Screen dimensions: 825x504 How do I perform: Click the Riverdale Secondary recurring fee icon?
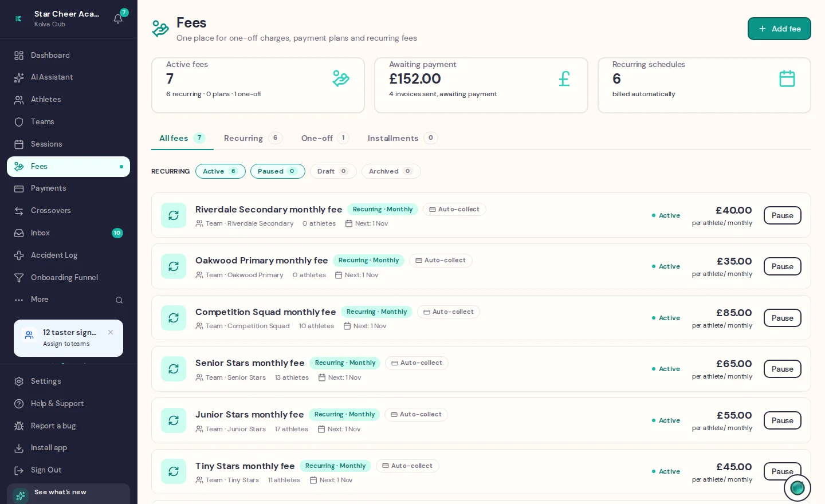click(174, 215)
